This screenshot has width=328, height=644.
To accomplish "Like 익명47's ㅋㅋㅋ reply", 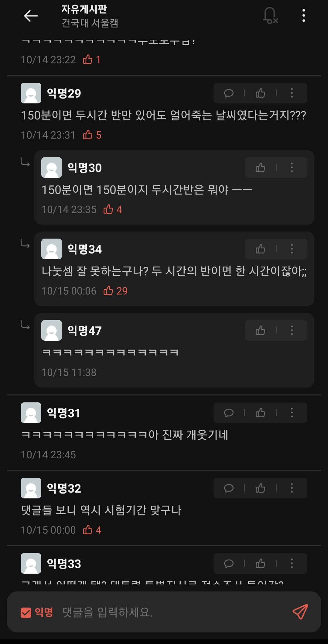I will (x=260, y=330).
